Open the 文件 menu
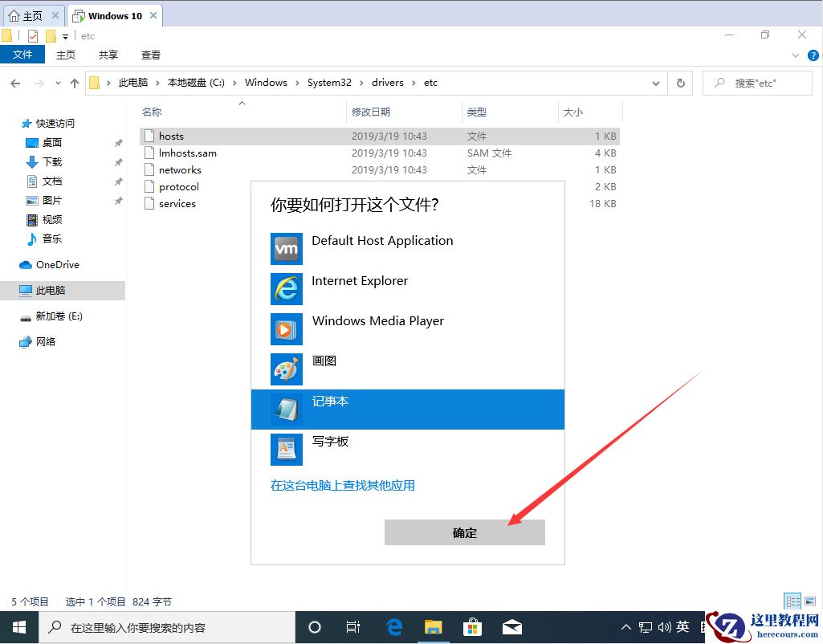 click(x=22, y=55)
